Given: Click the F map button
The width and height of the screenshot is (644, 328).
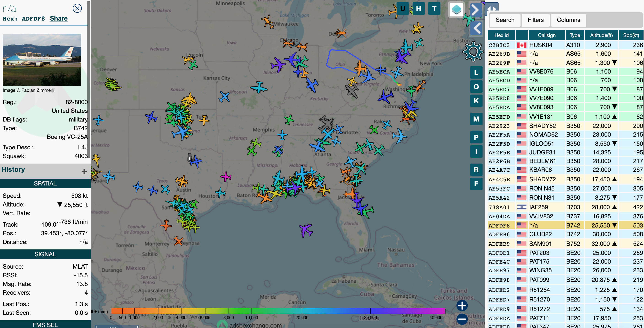Looking at the screenshot, I should tap(476, 184).
